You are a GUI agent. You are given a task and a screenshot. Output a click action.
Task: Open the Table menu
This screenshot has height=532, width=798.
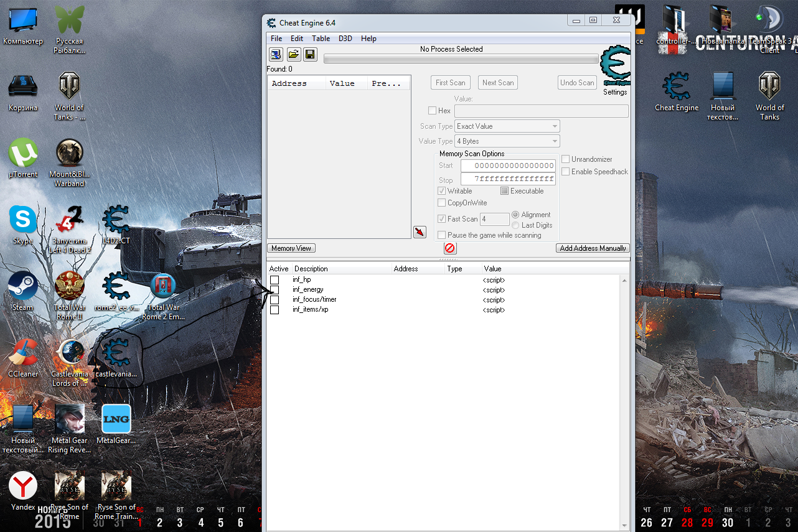[321, 39]
